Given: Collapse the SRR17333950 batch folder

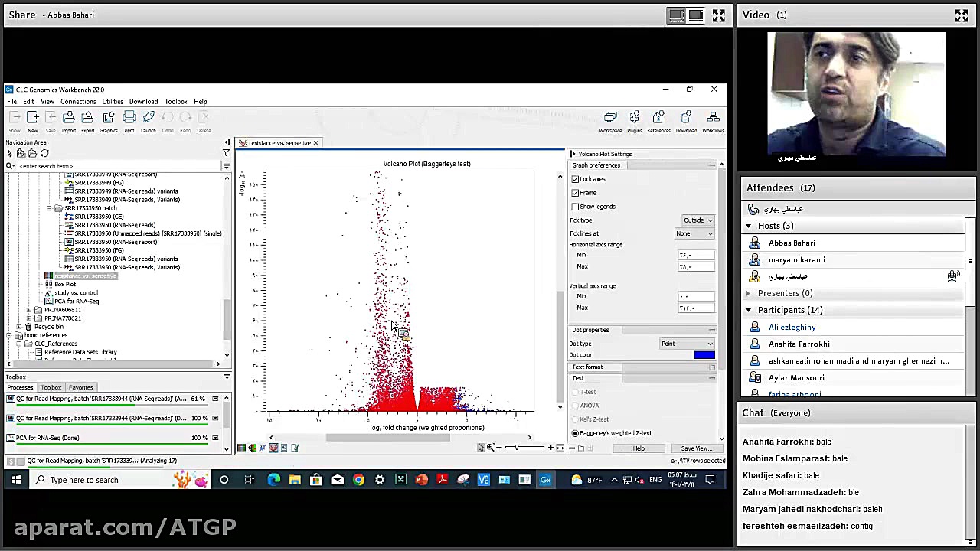Looking at the screenshot, I should 49,208.
